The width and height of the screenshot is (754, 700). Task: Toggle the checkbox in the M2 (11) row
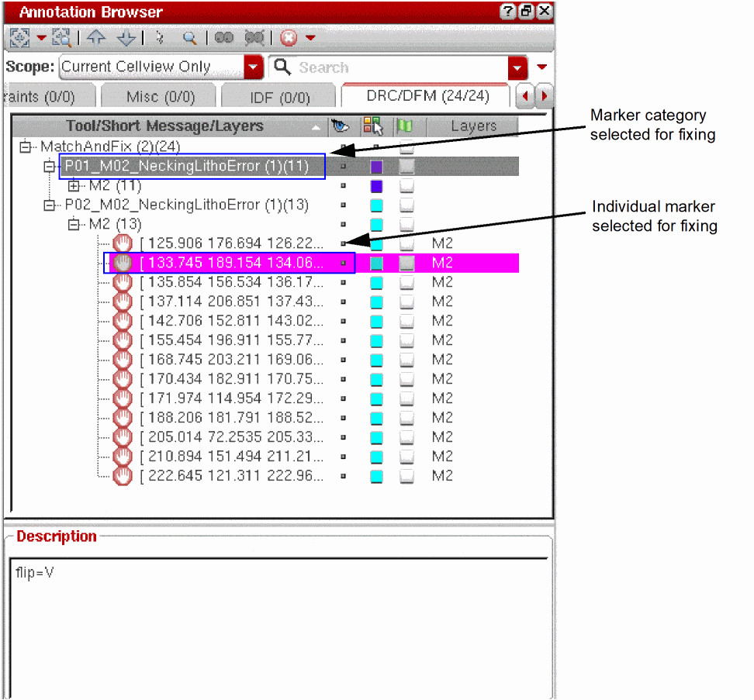(x=406, y=186)
